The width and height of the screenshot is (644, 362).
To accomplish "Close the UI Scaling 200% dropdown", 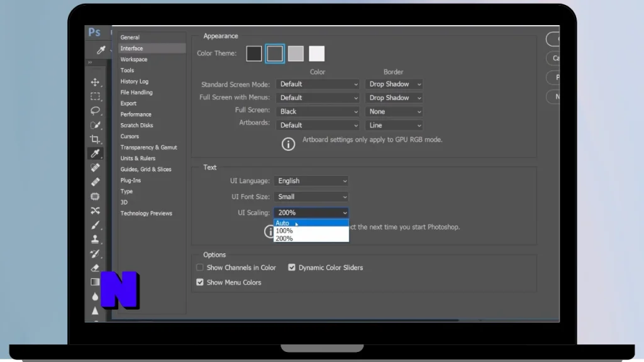I will pyautogui.click(x=311, y=212).
